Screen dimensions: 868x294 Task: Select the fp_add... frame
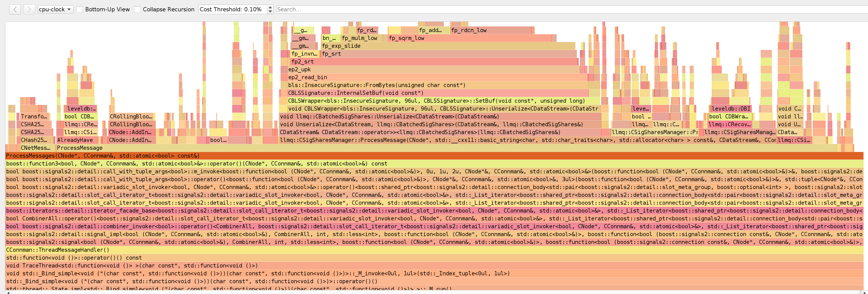coord(433,30)
